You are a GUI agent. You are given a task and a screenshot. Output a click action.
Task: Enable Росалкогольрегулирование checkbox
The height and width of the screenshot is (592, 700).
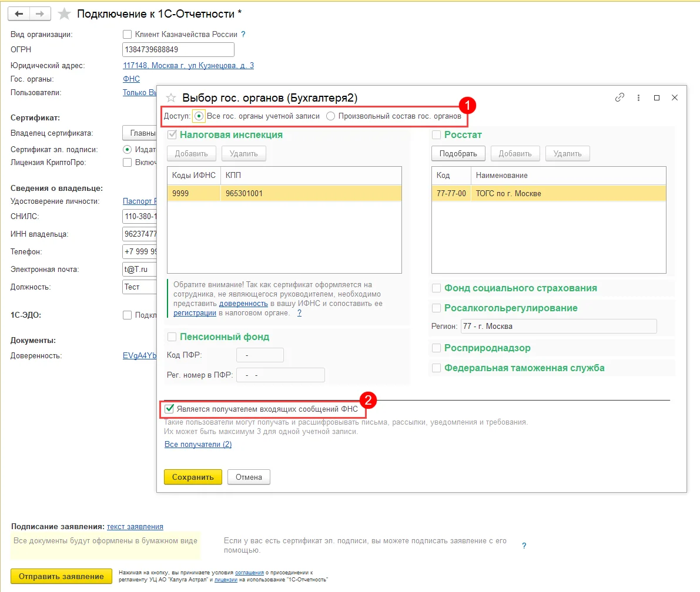coord(437,308)
